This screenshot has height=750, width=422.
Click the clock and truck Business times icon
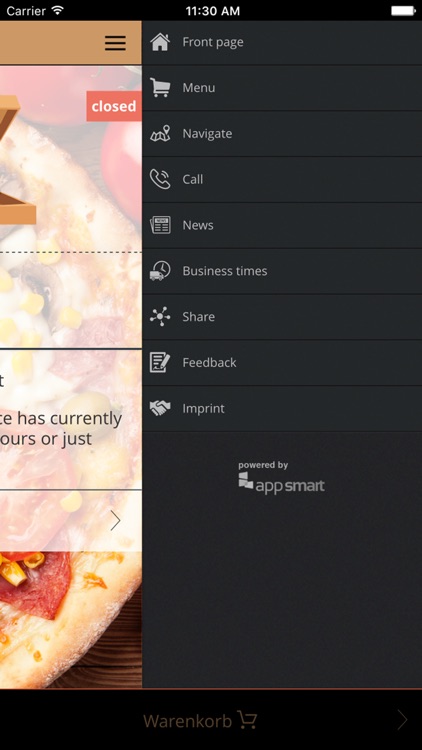160,271
